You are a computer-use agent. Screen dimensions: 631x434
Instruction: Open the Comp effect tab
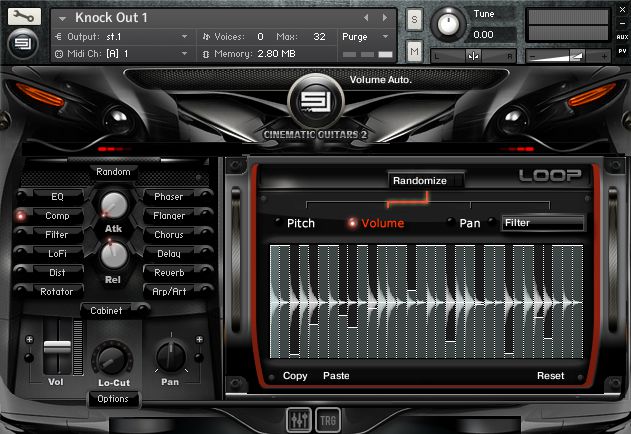coord(57,216)
